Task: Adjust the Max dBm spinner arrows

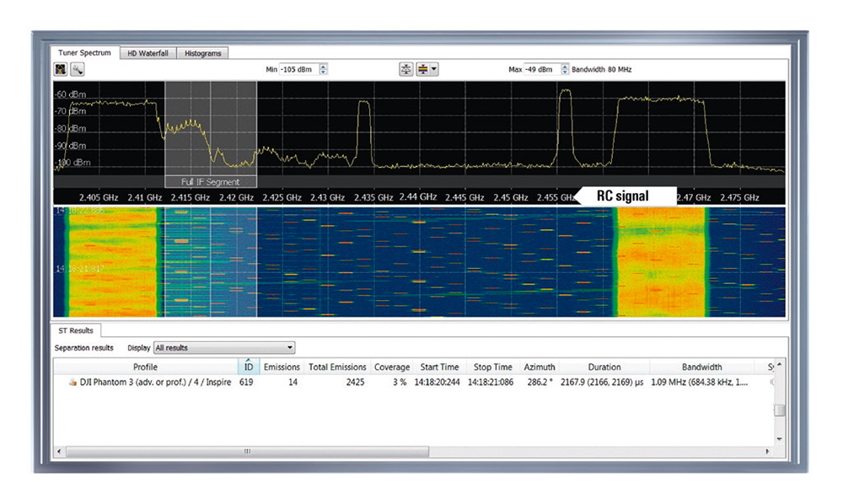Action: point(565,69)
